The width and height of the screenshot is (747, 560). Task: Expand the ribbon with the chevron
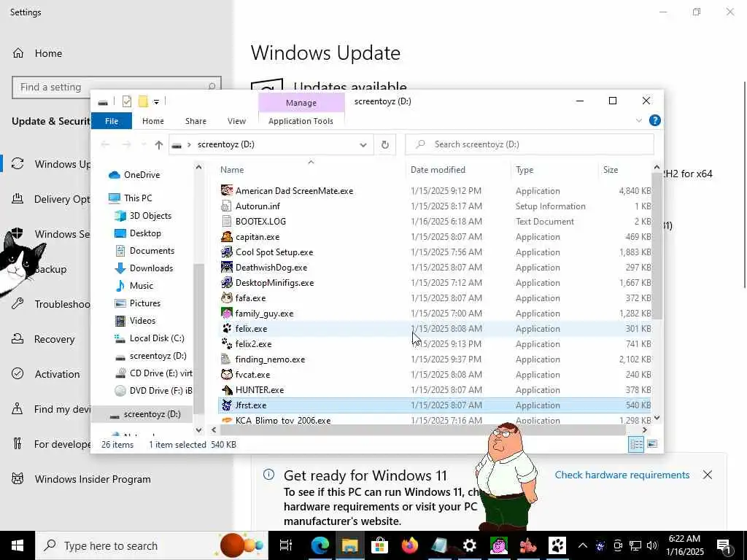click(x=639, y=120)
